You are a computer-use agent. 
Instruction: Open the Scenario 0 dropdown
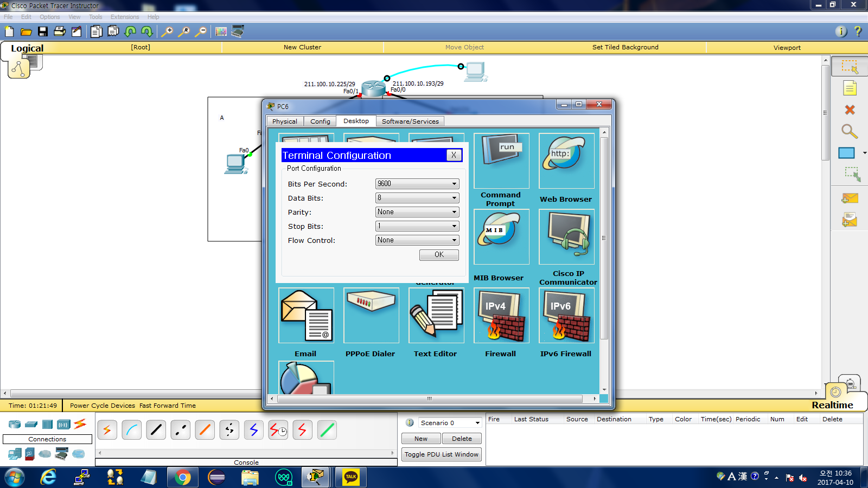tap(450, 423)
